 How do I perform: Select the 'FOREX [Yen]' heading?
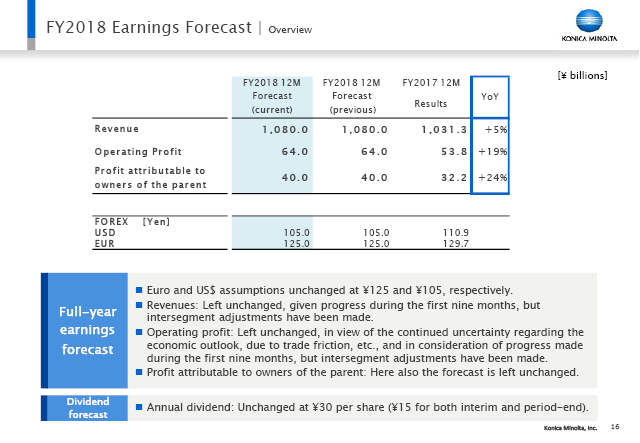(x=132, y=222)
